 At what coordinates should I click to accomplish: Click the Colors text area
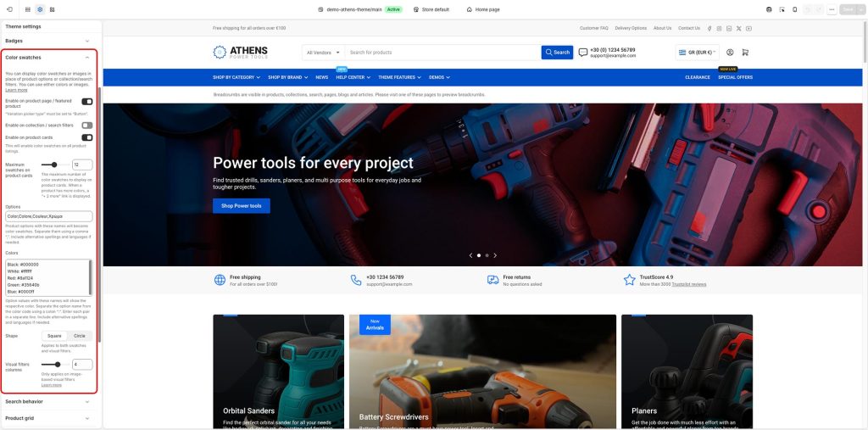[48, 277]
